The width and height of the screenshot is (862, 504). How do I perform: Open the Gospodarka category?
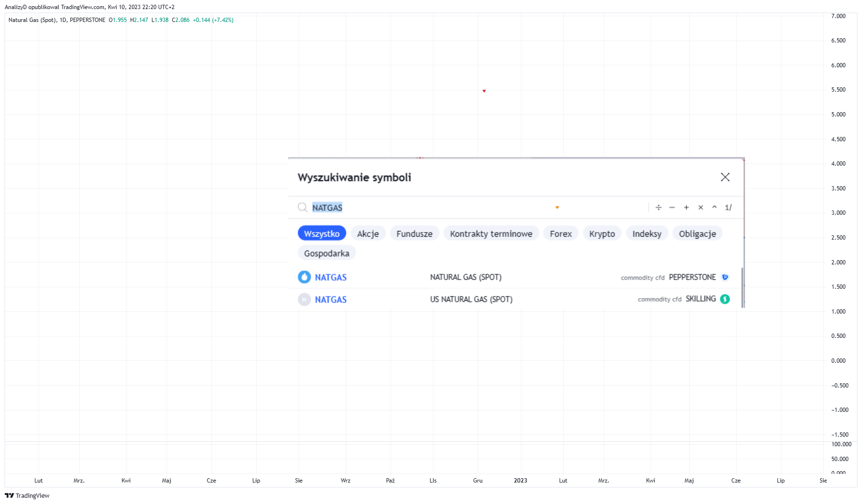[326, 253]
